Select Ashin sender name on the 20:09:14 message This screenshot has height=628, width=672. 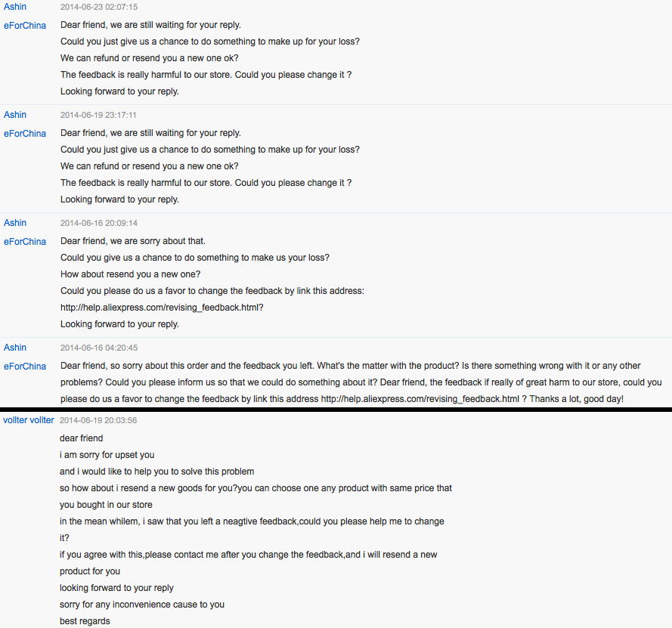(x=15, y=223)
